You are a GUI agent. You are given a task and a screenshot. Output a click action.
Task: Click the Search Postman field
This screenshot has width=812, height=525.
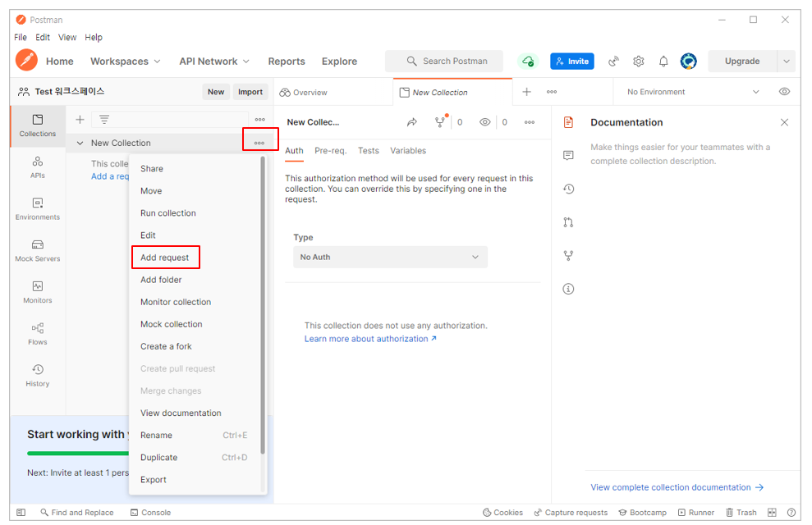(x=444, y=61)
